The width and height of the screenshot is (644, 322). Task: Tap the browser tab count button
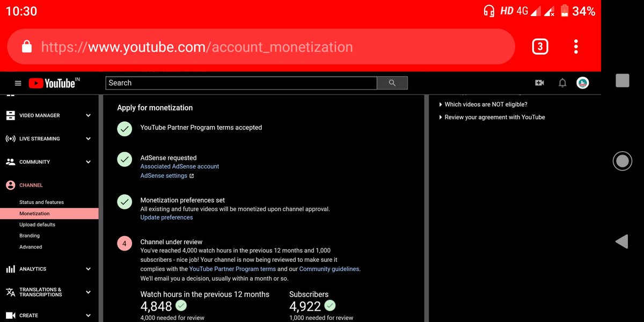click(x=540, y=47)
